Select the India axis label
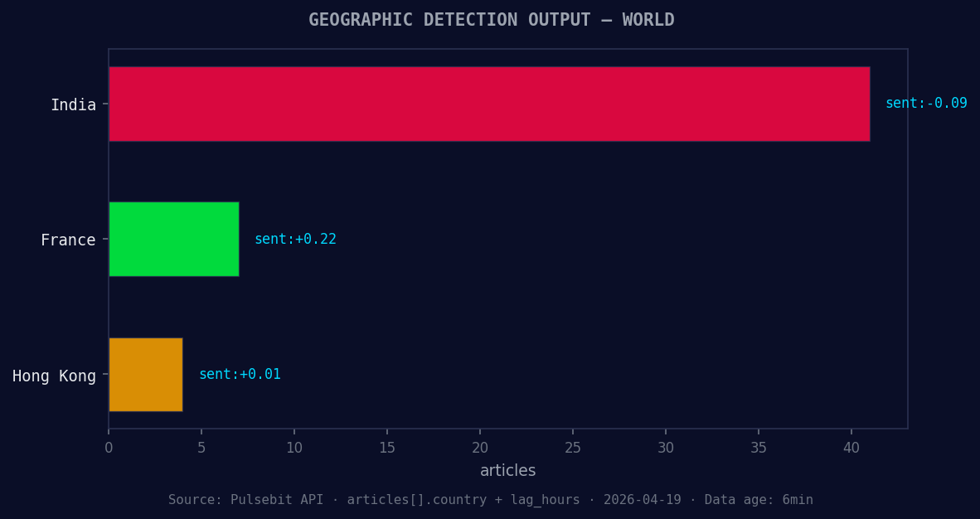The width and height of the screenshot is (980, 519). click(x=74, y=104)
